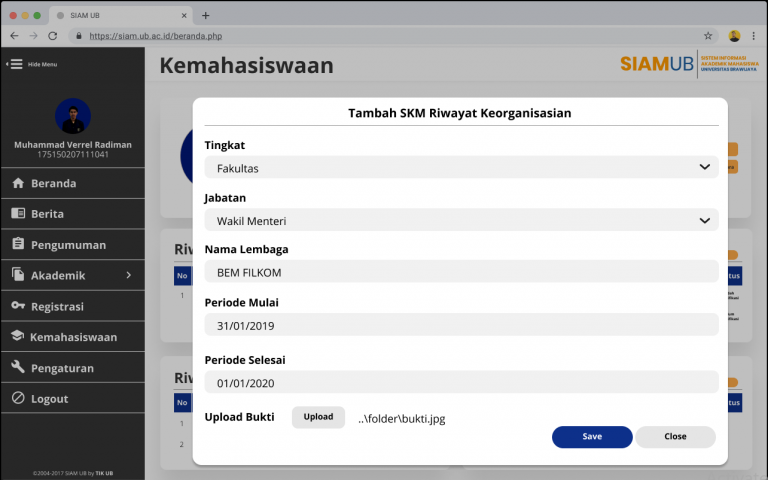Reload the page with refresh icon
This screenshot has height=480, width=768.
click(52, 36)
